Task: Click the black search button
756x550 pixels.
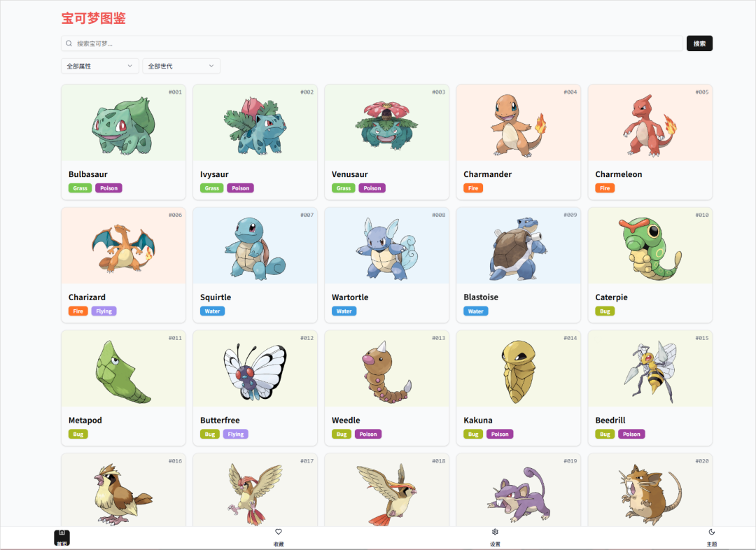Action: click(x=699, y=43)
